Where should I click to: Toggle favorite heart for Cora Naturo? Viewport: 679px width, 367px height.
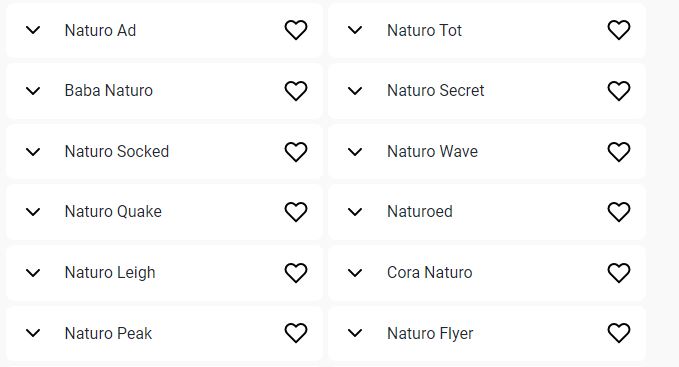click(x=619, y=273)
